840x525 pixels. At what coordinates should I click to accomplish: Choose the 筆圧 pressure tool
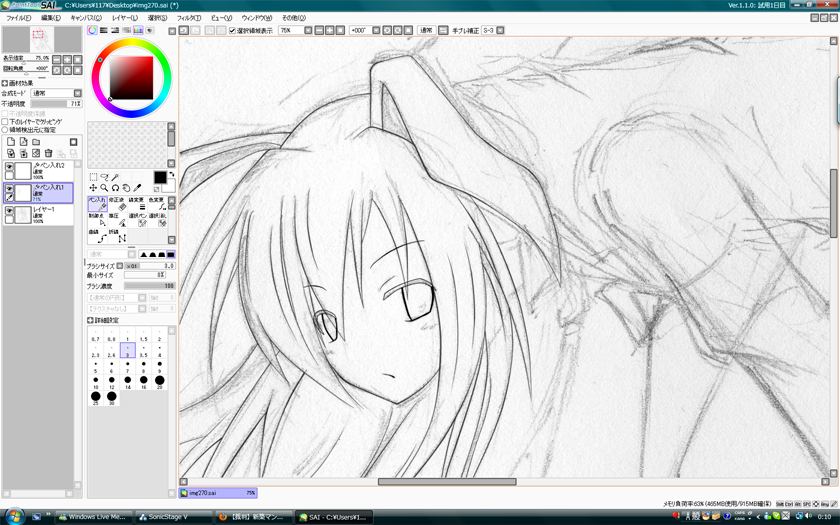[x=117, y=220]
